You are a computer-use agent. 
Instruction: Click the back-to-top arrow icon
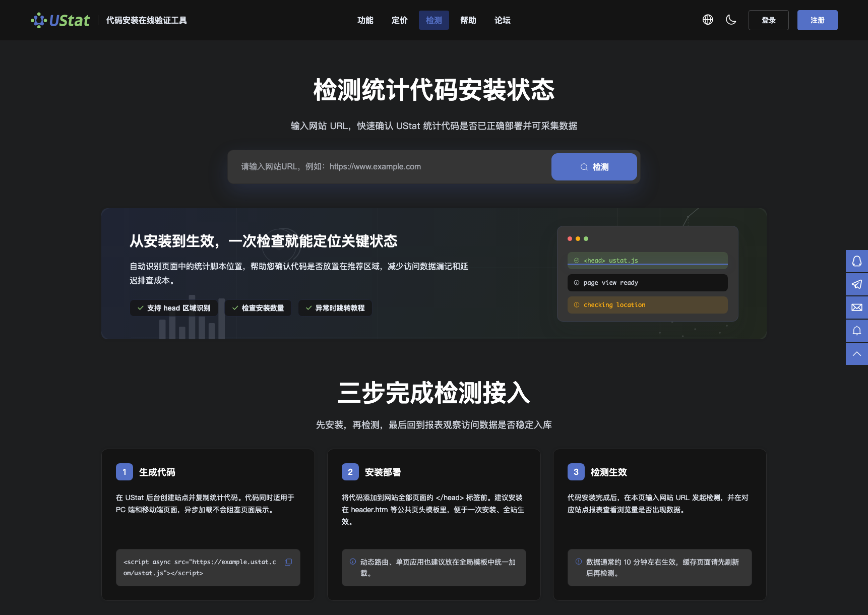click(856, 354)
